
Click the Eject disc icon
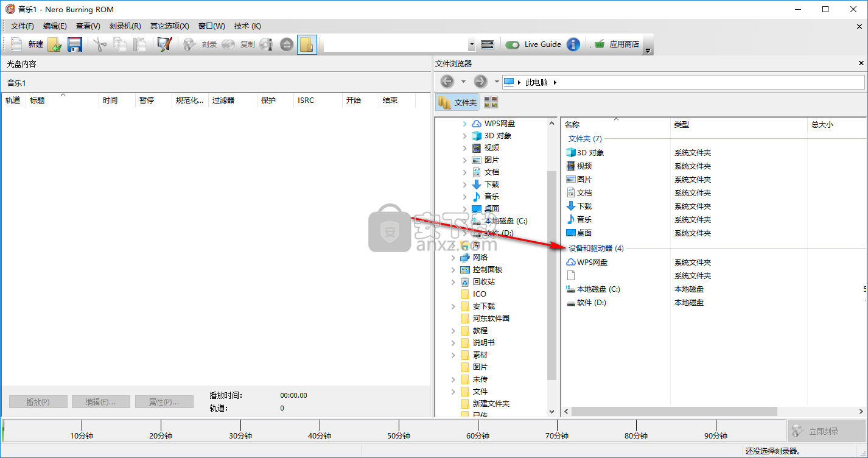pyautogui.click(x=287, y=44)
